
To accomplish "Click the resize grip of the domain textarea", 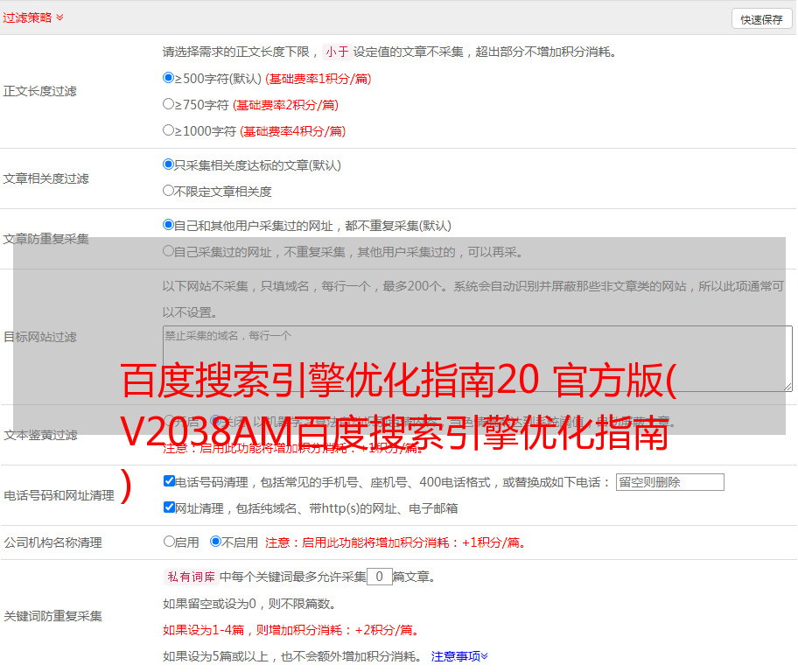I will [x=787, y=387].
